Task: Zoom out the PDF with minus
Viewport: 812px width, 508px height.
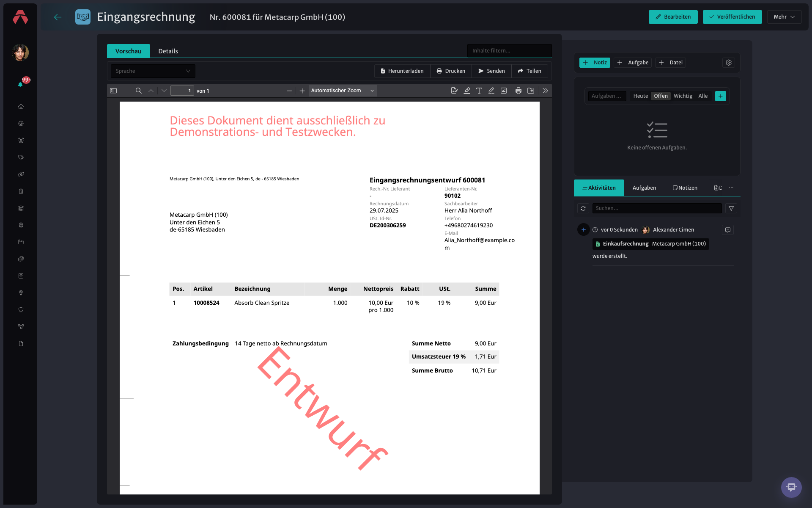Action: 289,91
